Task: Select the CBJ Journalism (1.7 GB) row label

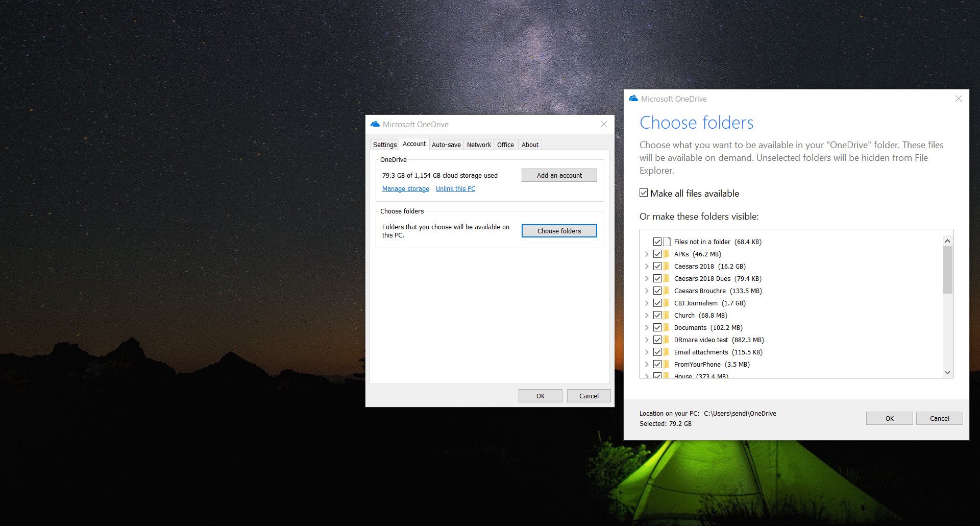Action: point(710,303)
